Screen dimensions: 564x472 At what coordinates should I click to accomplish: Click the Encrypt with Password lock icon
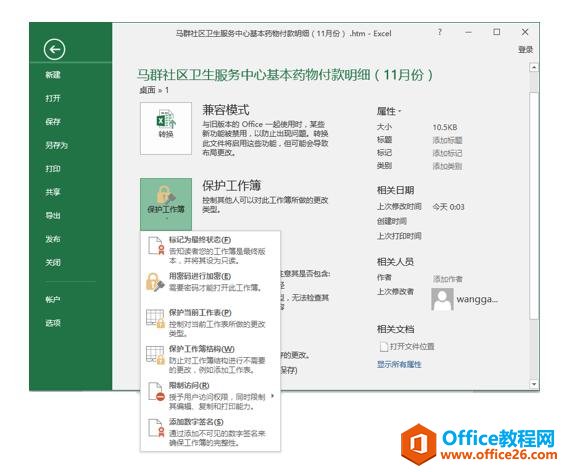point(155,282)
